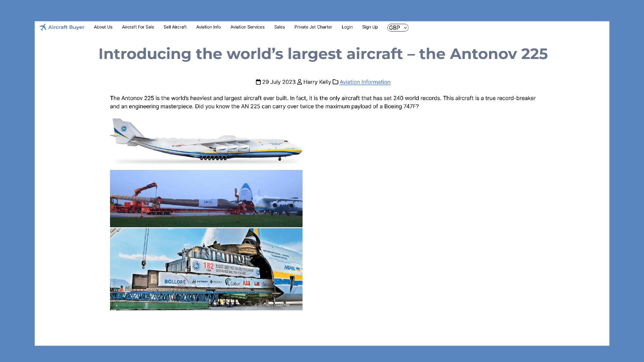Click the Sign Up link
Image resolution: width=644 pixels, height=362 pixels.
coord(370,27)
